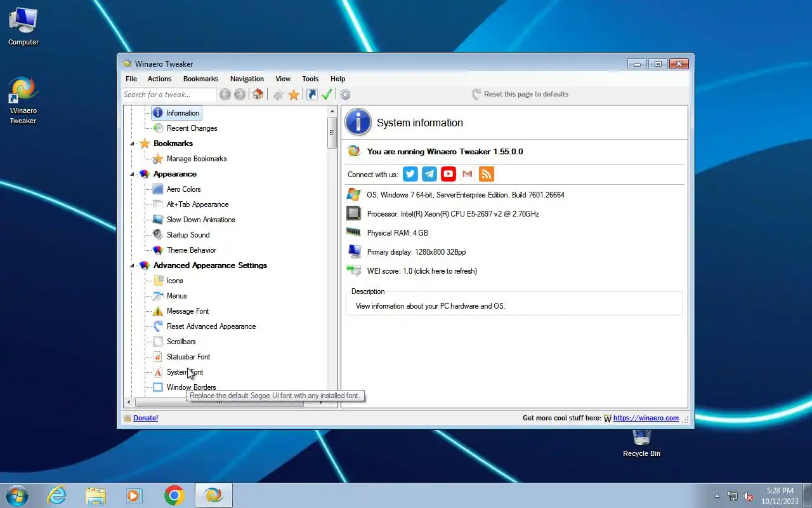
Task: Click the Scrollbars tree icon
Action: [x=158, y=342]
